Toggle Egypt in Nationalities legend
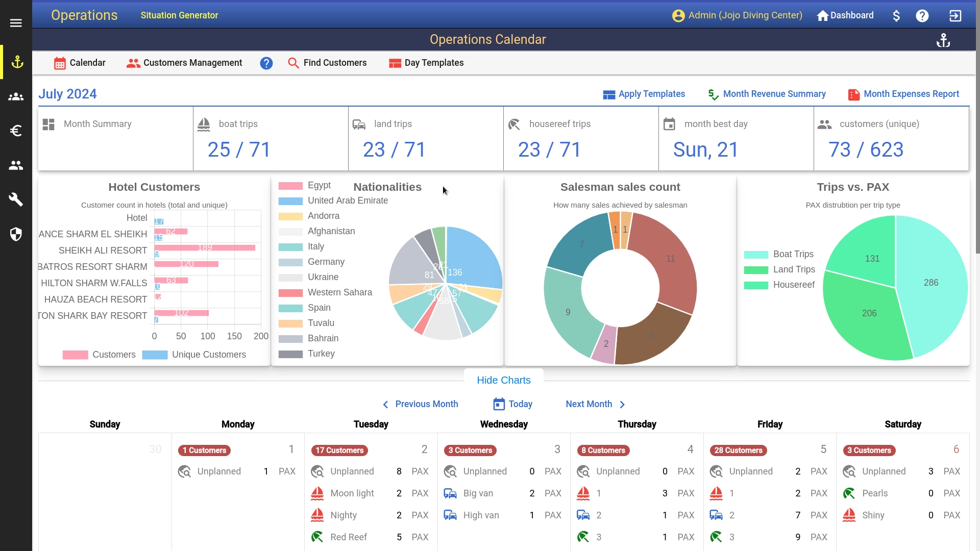Viewport: 980px width, 551px height. (305, 186)
